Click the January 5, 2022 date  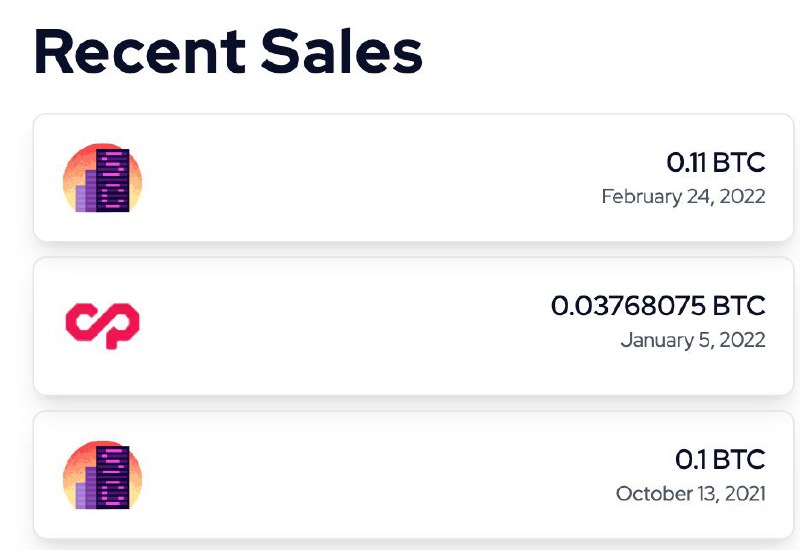693,340
